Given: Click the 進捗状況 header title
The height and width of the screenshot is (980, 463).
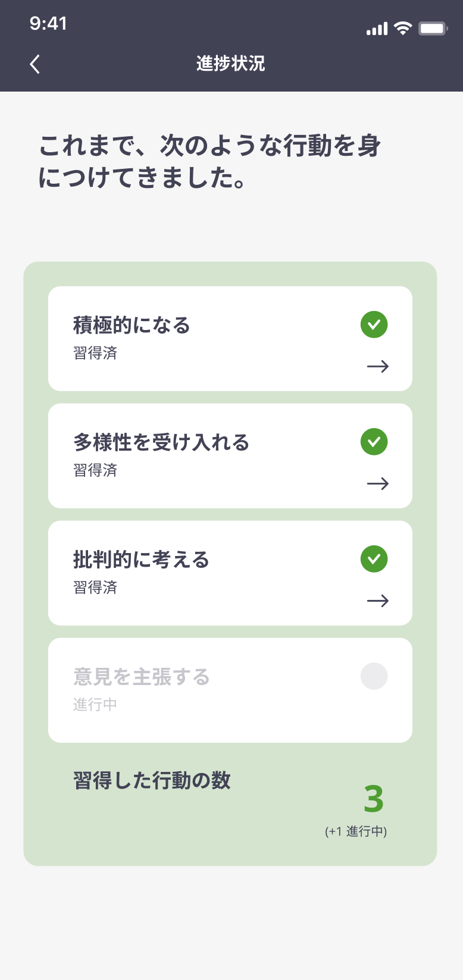Looking at the screenshot, I should [231, 64].
